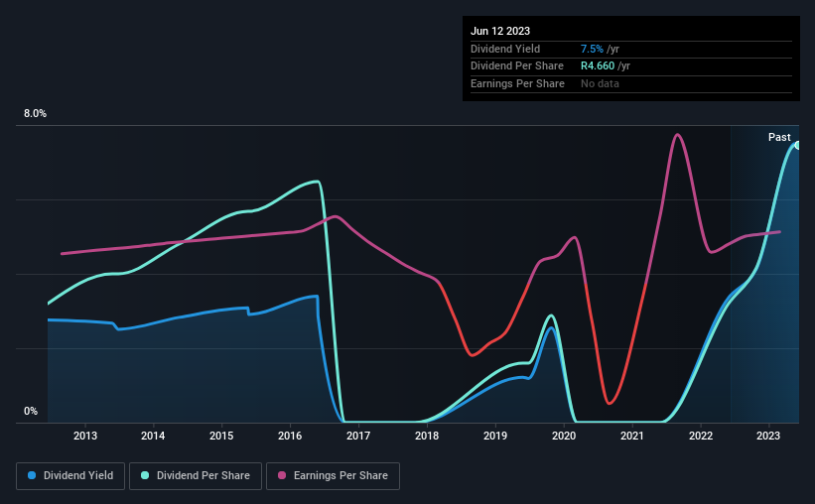
Task: Click the data point marker at chart end
Action: [798, 146]
